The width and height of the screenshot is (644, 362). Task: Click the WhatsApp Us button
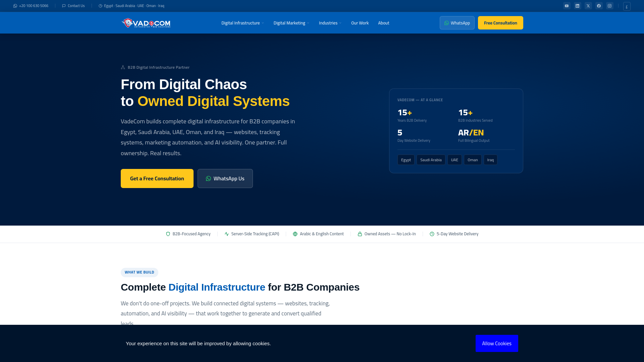pos(225,178)
